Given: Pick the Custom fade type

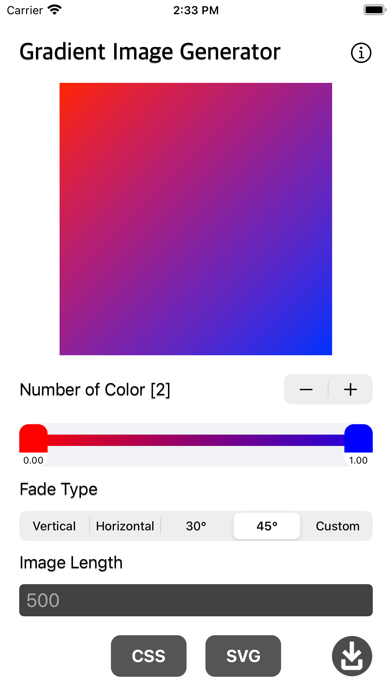Looking at the screenshot, I should click(x=337, y=526).
